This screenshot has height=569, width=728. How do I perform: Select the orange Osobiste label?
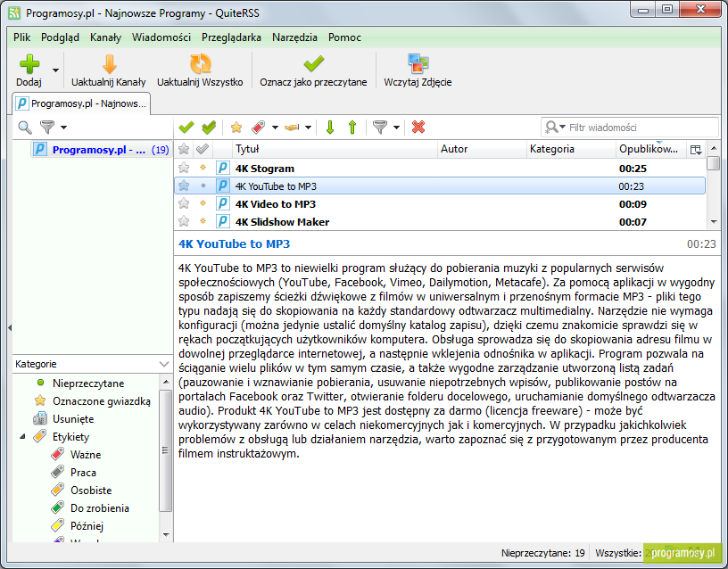tap(82, 491)
